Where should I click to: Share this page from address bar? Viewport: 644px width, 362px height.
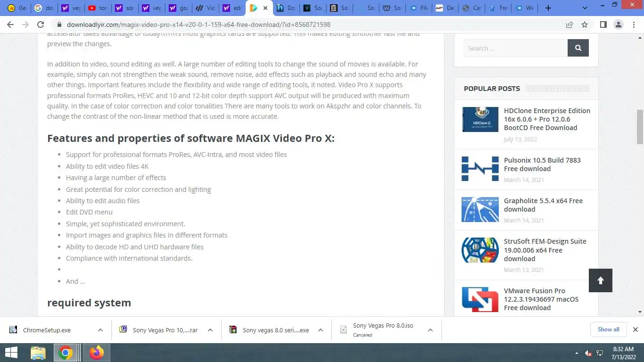coord(570,25)
